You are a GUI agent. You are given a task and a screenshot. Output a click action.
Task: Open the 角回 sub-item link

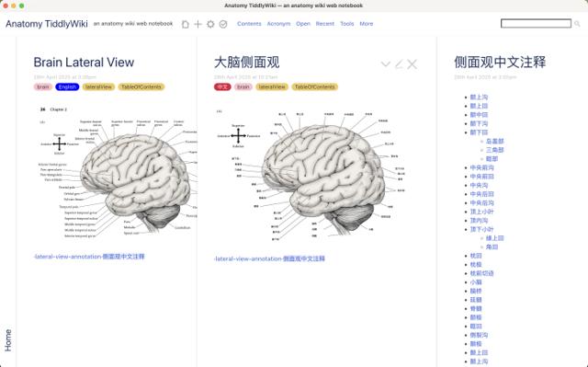(x=492, y=247)
